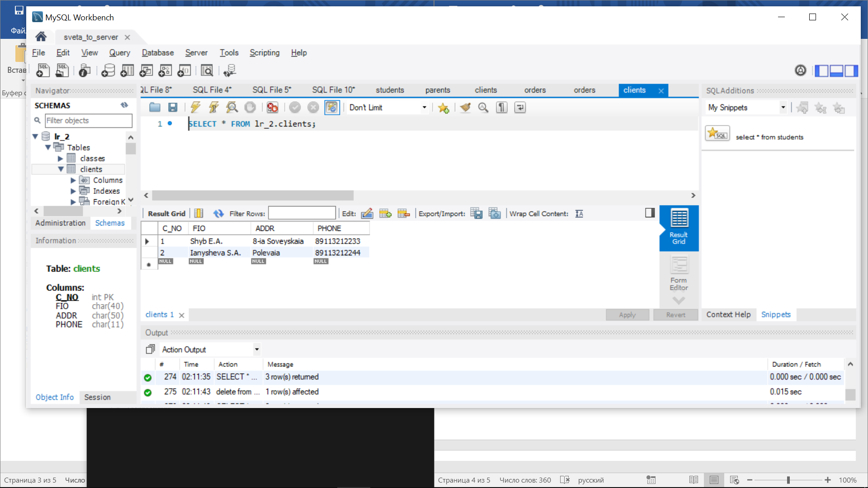868x488 pixels.
Task: Open the Query menu
Action: (119, 53)
